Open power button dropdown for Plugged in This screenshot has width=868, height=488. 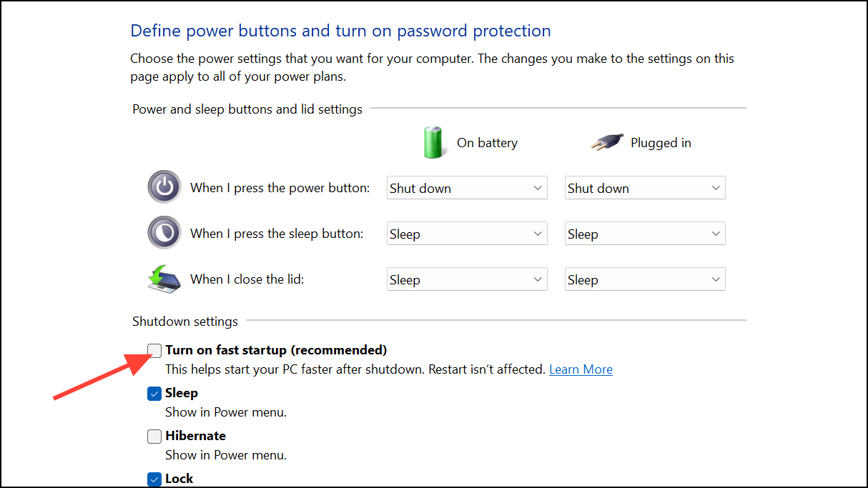click(644, 187)
